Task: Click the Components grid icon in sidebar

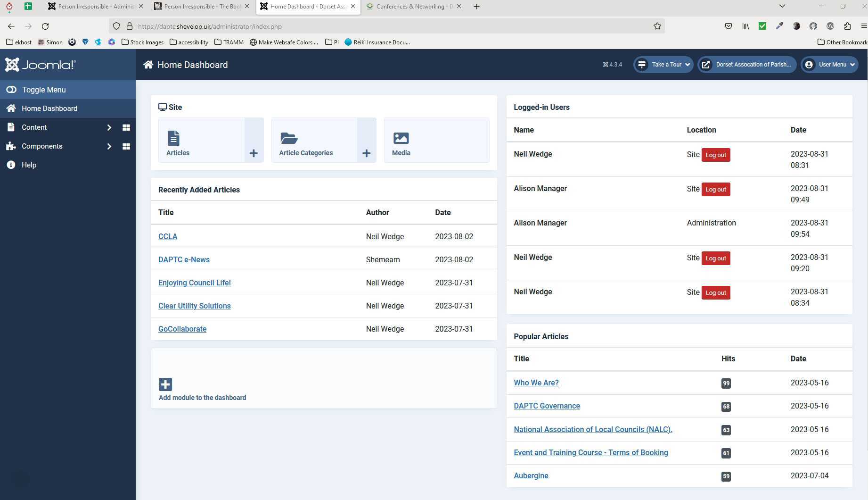Action: click(126, 146)
